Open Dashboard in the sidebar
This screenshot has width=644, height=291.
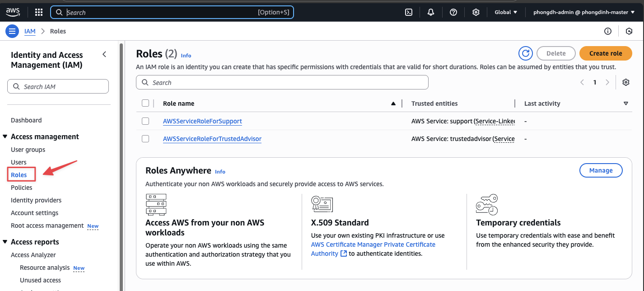[x=26, y=120]
